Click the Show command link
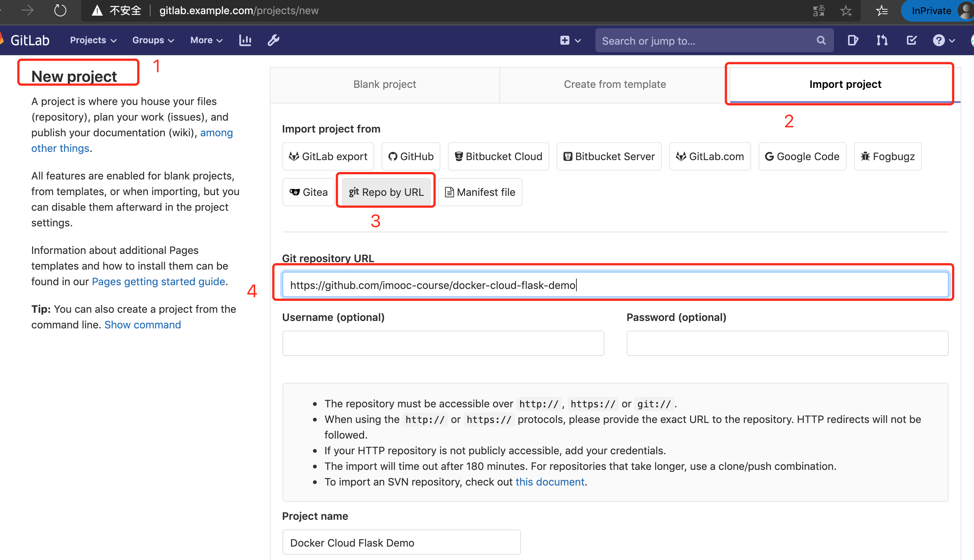Screen dimensions: 974x560 [143, 325]
